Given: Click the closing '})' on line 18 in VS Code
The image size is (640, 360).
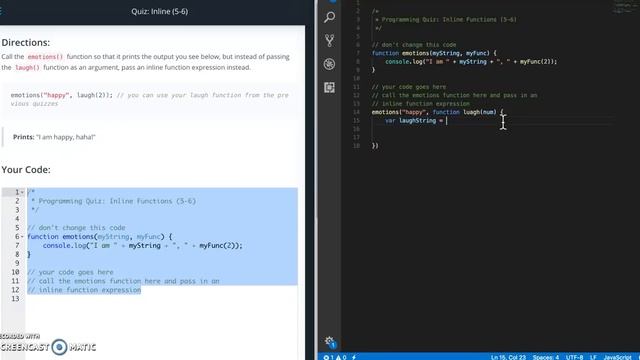Looking at the screenshot, I should click(375, 146).
